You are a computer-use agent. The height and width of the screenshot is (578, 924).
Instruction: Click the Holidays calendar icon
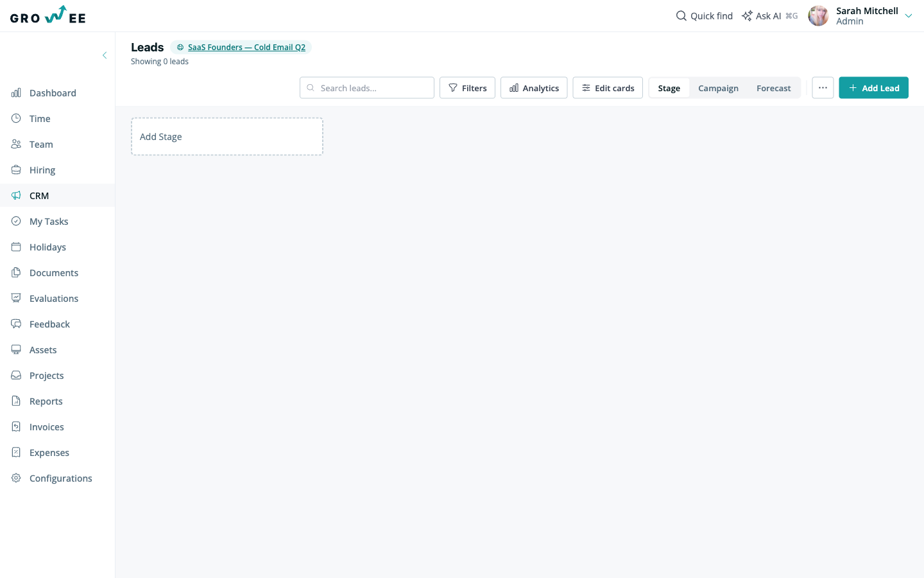[x=16, y=247]
